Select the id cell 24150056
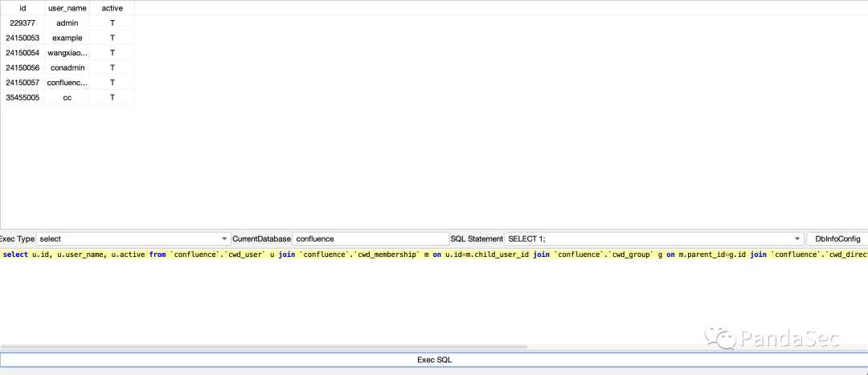 [23, 67]
